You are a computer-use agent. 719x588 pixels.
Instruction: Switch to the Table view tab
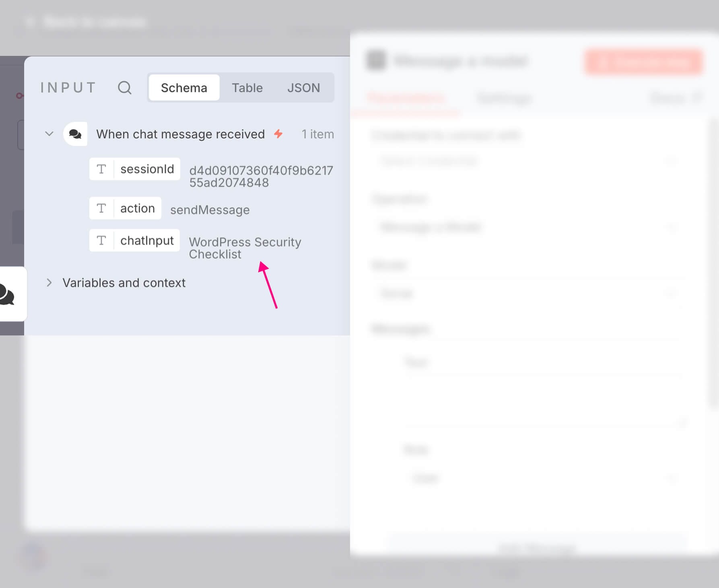tap(247, 88)
